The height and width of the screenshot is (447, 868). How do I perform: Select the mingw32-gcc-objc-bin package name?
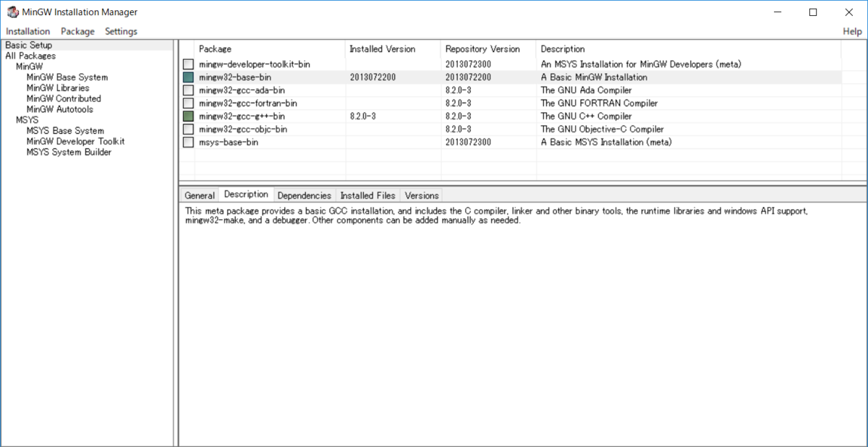(x=243, y=129)
